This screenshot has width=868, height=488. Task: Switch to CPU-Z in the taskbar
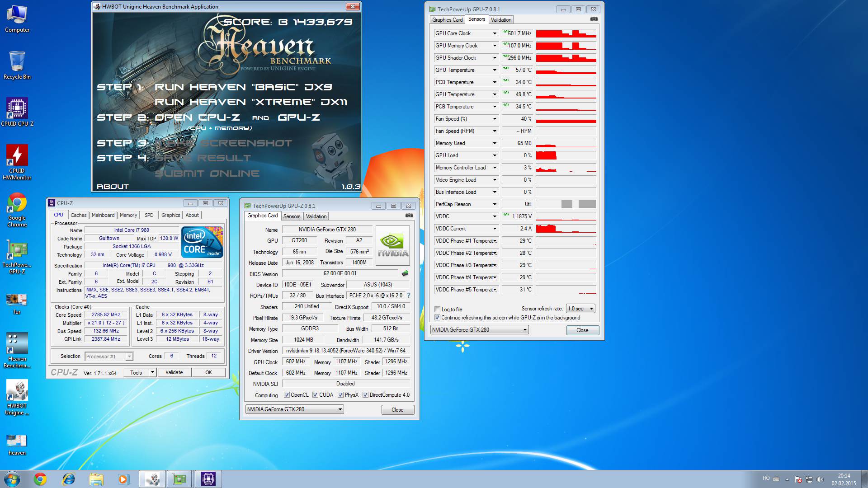208,479
